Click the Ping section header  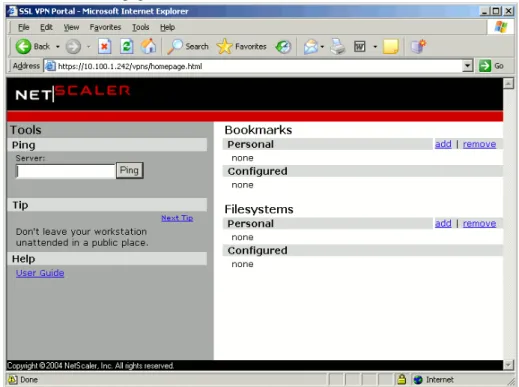click(107, 145)
